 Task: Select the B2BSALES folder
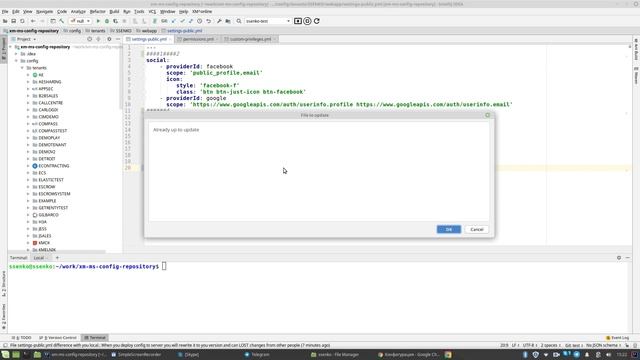click(48, 96)
